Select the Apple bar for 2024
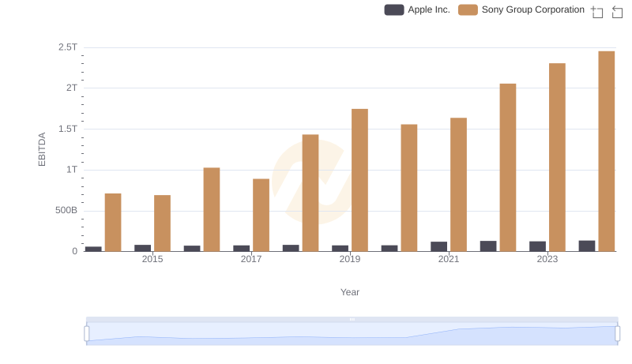Image resolution: width=632 pixels, height=364 pixels. [x=587, y=246]
